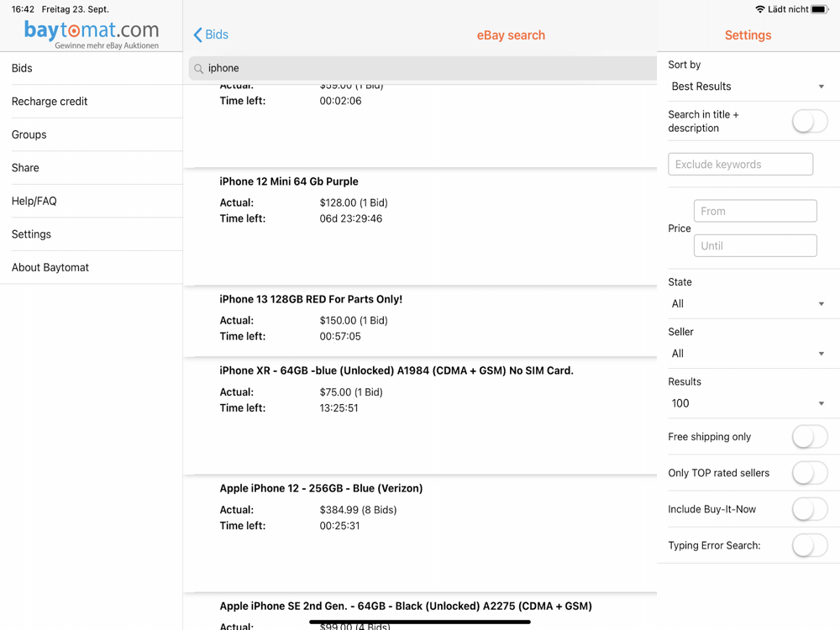Open the baytomat.com logo

point(92,34)
